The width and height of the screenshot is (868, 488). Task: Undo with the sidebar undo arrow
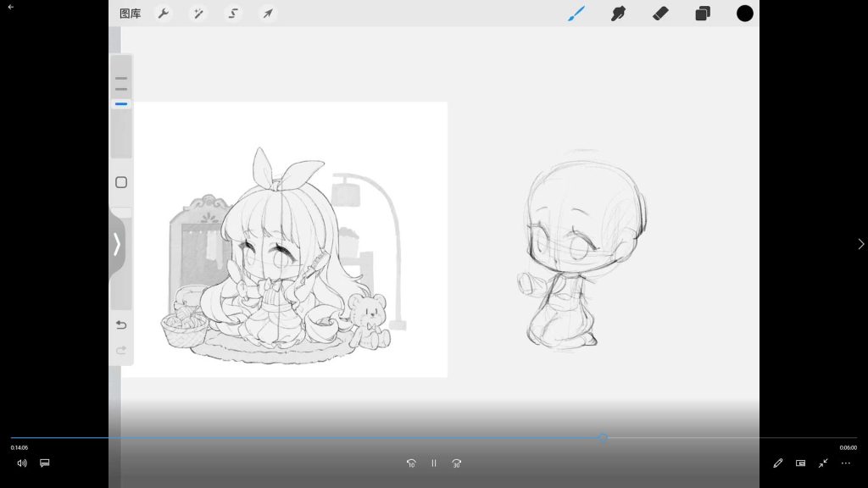point(121,325)
